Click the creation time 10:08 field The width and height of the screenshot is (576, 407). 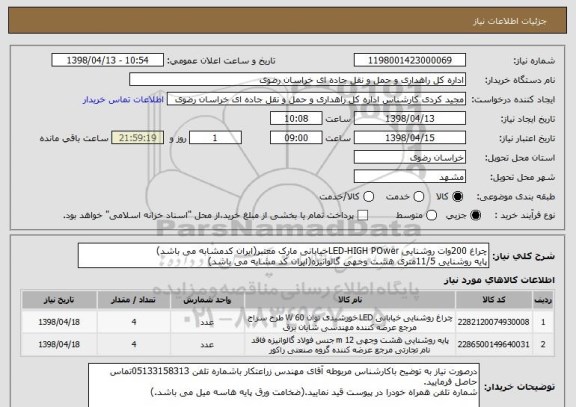click(x=296, y=118)
